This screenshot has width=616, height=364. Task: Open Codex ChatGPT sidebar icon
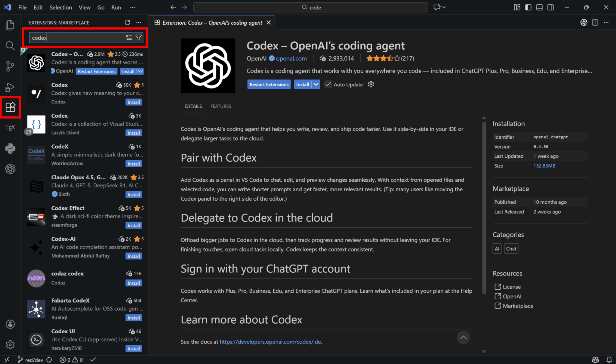(10, 169)
